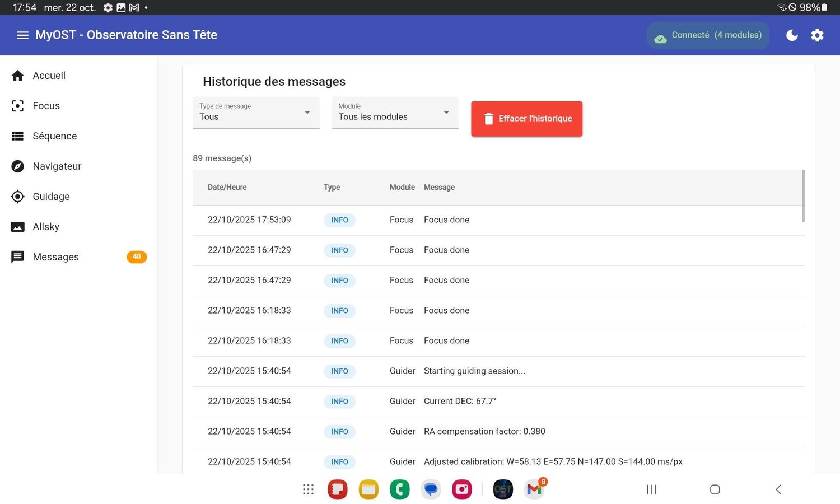Viewport: 840px width, 504px height.
Task: Open the Navigateur page
Action: (x=57, y=166)
